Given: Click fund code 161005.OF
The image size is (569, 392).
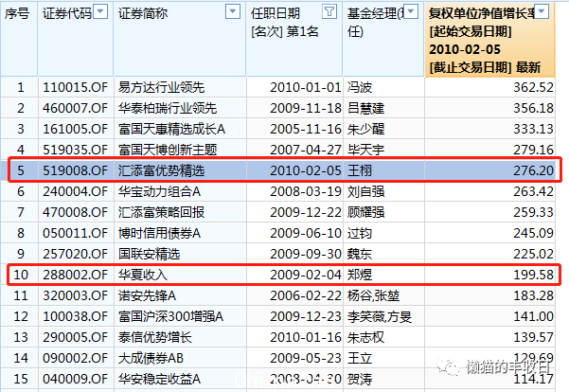Looking at the screenshot, I should point(75,129).
